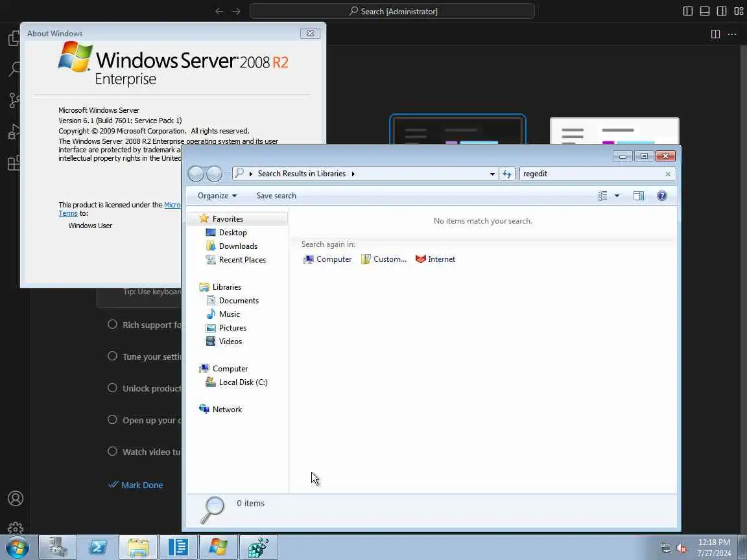
Task: Open VS Code Explorer icon in activity bar
Action: point(14,38)
